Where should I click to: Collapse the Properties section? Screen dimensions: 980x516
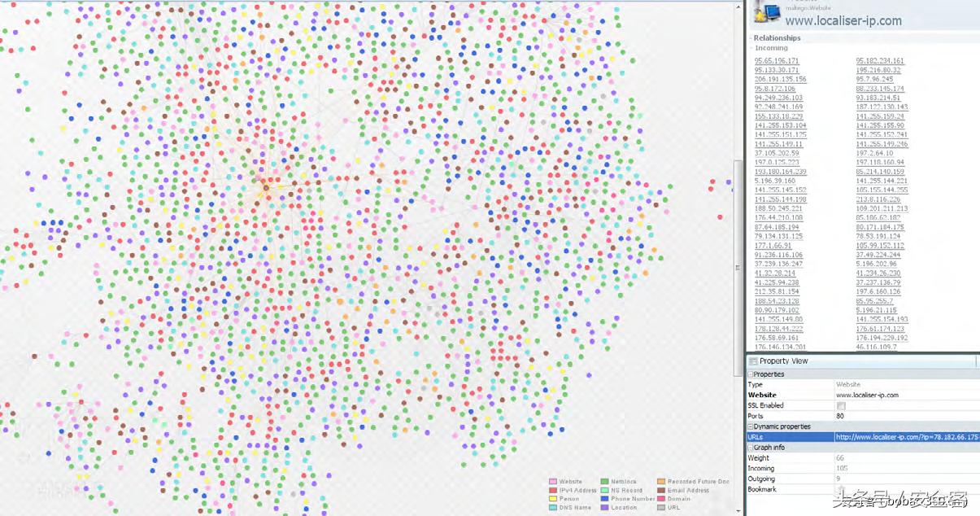750,374
